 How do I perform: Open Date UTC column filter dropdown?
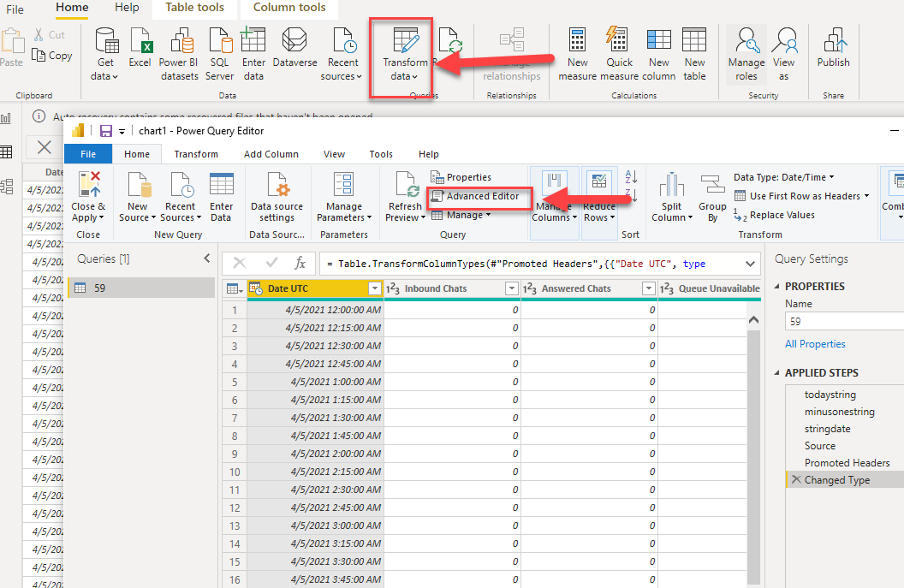click(375, 288)
